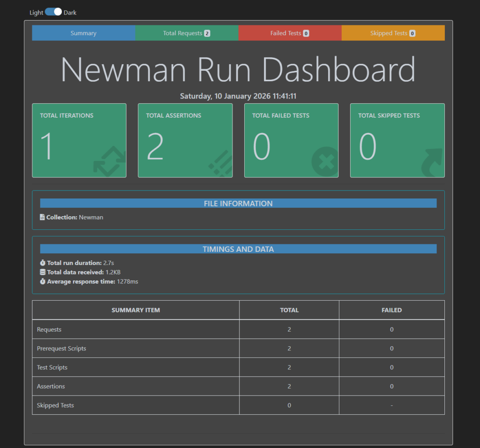Click the curved arrow icon in Skipped Tests card
The image size is (480, 448).
(x=432, y=163)
